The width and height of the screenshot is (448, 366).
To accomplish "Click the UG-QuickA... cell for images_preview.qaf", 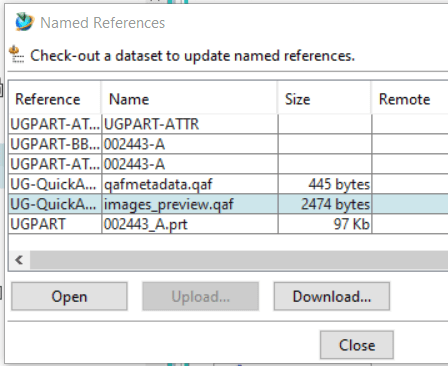I will 55,204.
